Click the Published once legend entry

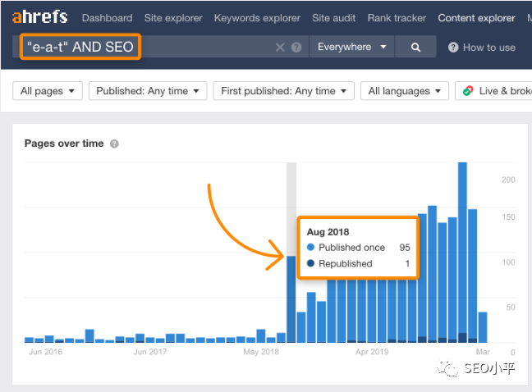point(351,248)
